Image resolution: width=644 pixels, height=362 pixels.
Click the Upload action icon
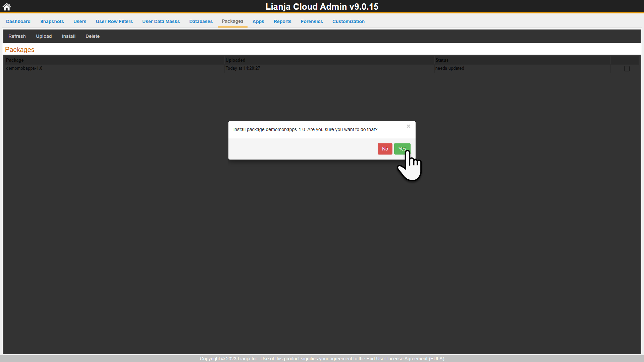click(x=44, y=36)
